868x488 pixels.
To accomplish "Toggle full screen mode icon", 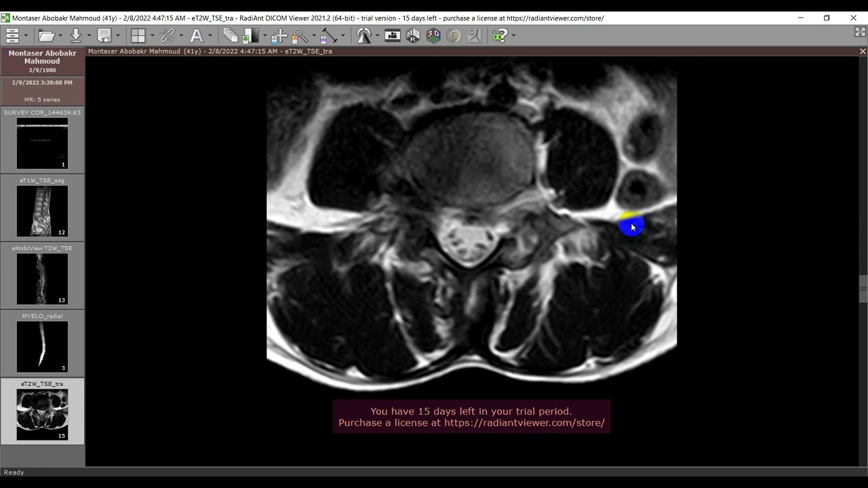I will pyautogui.click(x=861, y=32).
